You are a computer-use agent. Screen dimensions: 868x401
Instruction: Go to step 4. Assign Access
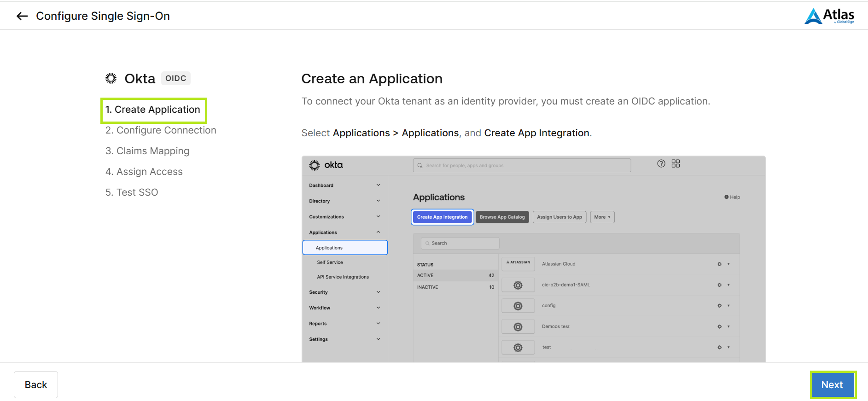click(x=144, y=172)
